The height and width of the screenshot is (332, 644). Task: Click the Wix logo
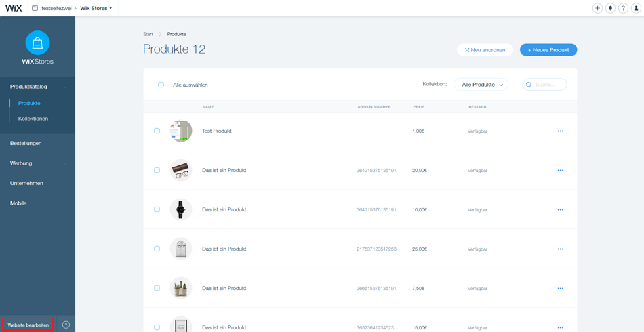14,8
